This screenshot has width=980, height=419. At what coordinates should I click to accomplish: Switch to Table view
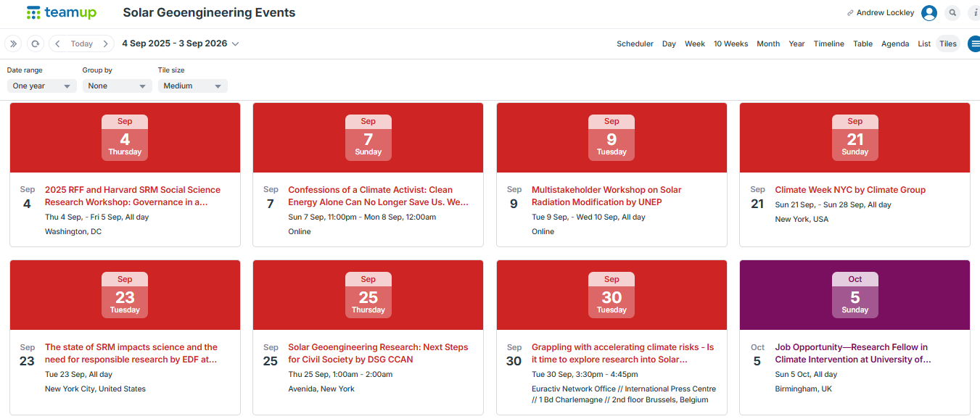862,43
